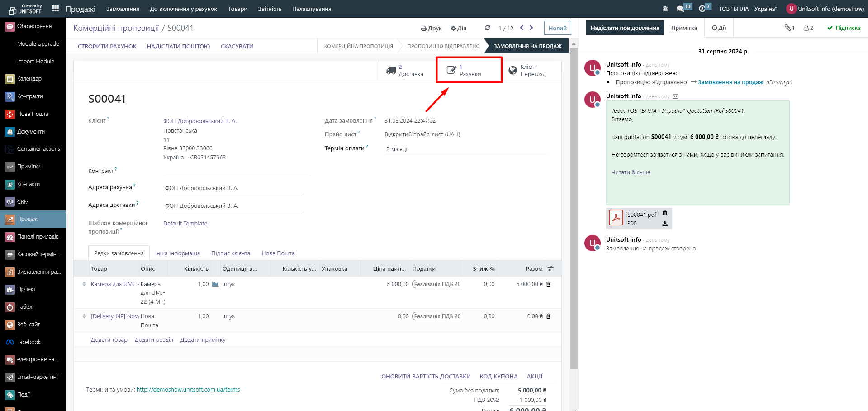
Task: Open activities clock icon with 7 badge
Action: tap(702, 9)
